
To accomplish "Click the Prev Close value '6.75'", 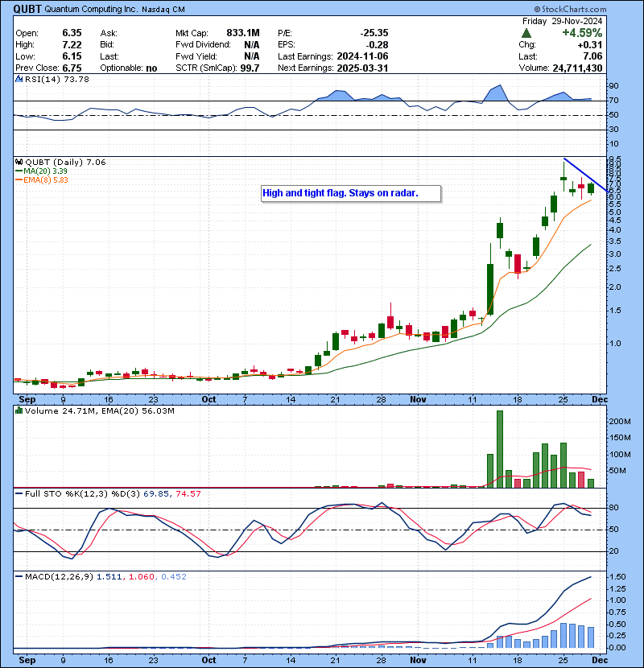I will 72,68.
